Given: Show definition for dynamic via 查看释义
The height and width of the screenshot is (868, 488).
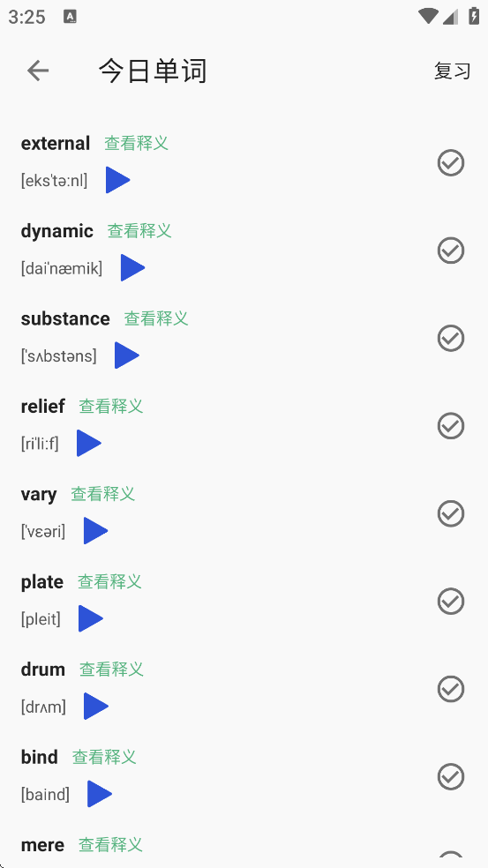Looking at the screenshot, I should pyautogui.click(x=139, y=231).
